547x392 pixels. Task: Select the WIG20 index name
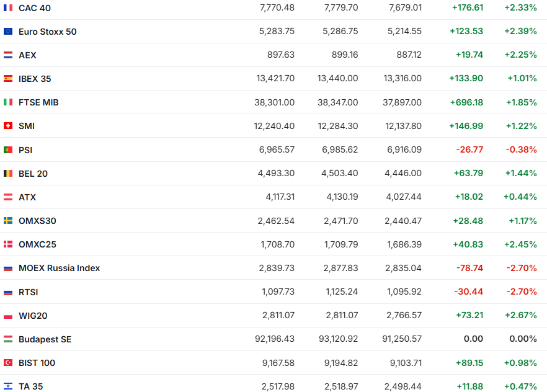coord(33,316)
